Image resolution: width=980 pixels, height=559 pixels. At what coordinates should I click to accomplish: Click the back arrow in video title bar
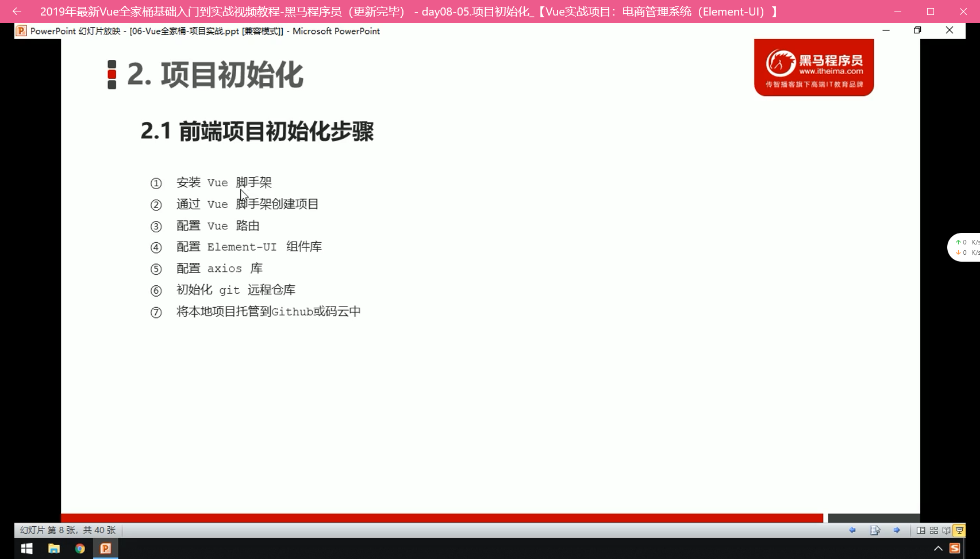pos(17,12)
